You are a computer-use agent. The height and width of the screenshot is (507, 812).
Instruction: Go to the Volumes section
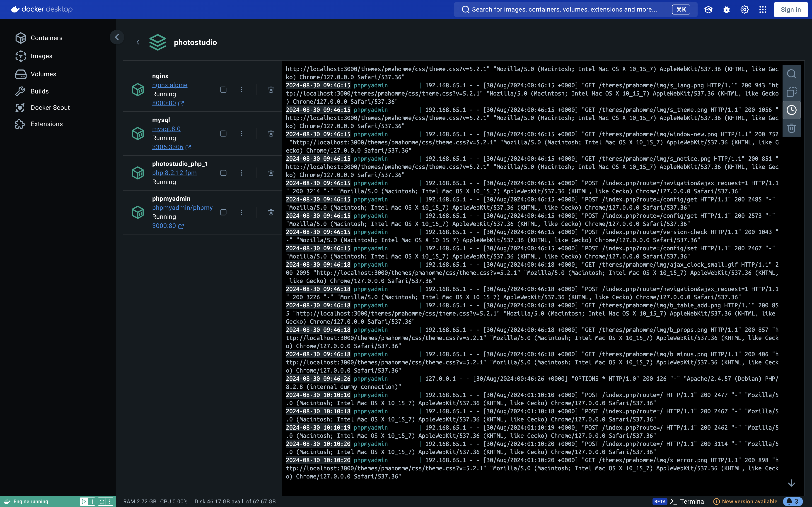click(x=43, y=74)
